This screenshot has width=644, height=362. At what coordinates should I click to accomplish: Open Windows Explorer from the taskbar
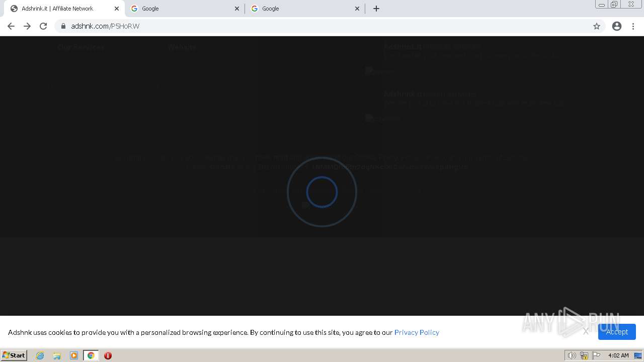(x=57, y=355)
